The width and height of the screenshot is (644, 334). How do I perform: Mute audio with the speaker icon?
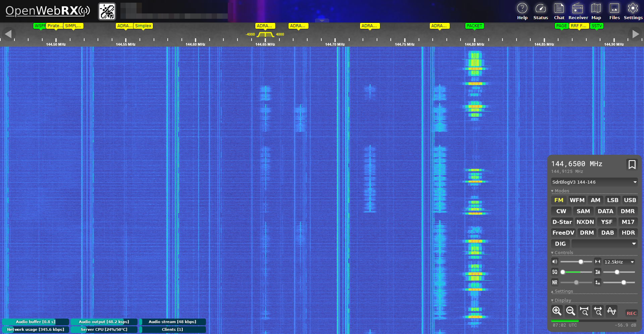[555, 262]
